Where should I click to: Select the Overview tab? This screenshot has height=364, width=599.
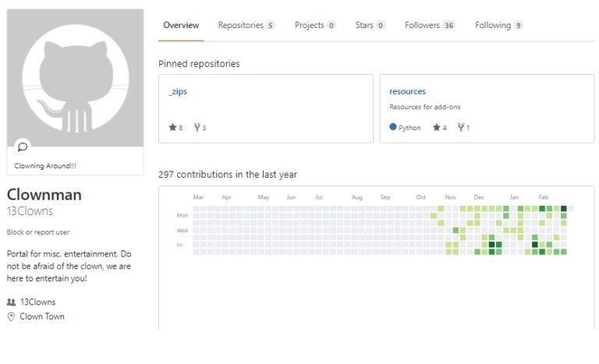(x=181, y=26)
